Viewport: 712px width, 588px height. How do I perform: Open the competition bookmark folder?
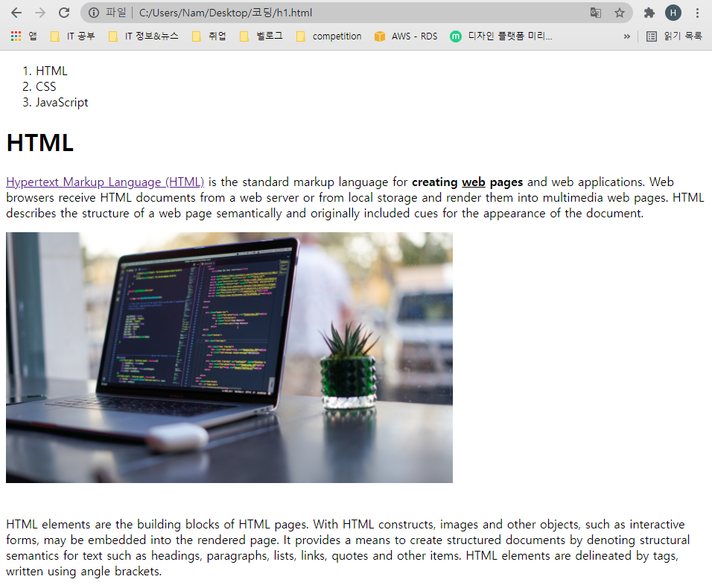coord(328,36)
